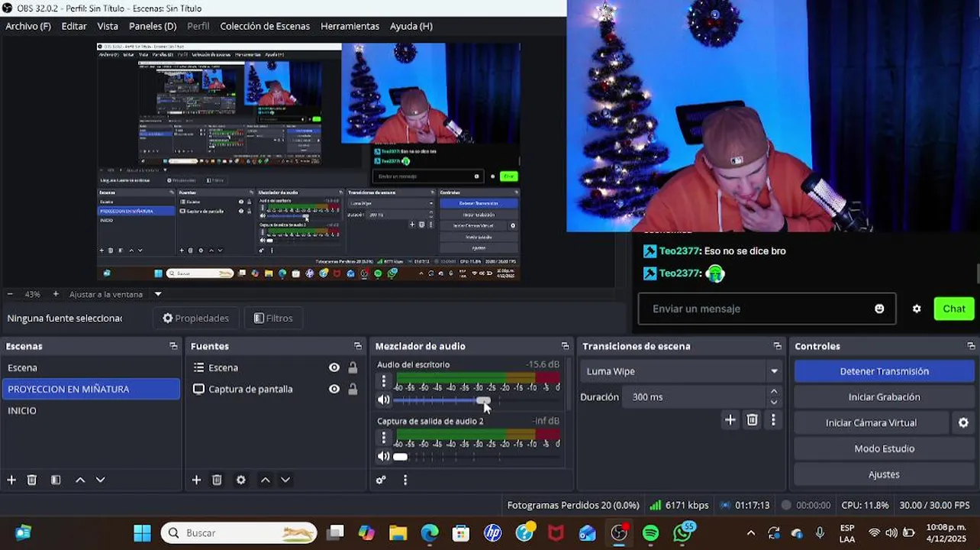
Task: Undock the Transiciones de escena panel
Action: (x=777, y=346)
